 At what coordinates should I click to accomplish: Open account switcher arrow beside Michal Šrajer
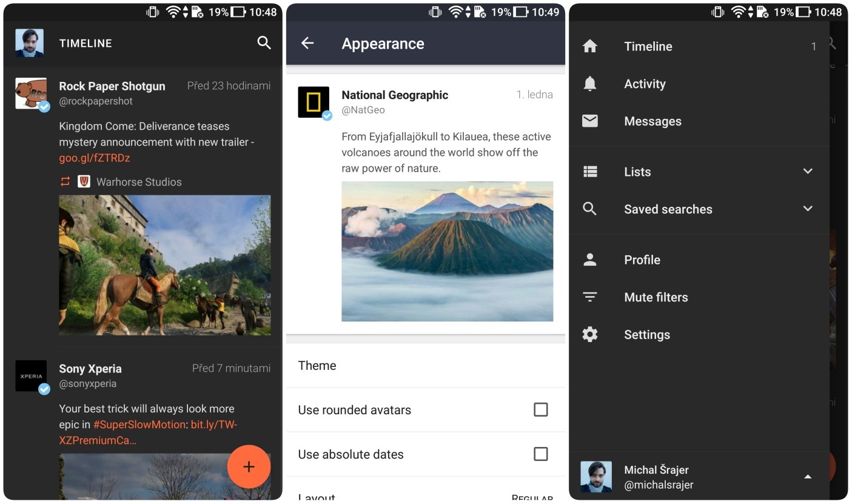[x=807, y=477]
